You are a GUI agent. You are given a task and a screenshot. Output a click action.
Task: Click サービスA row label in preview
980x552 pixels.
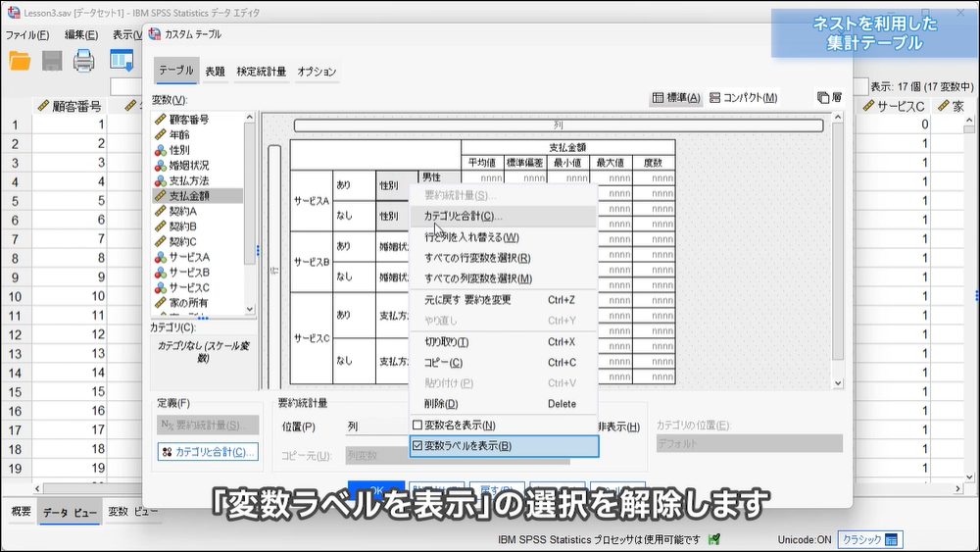point(312,201)
